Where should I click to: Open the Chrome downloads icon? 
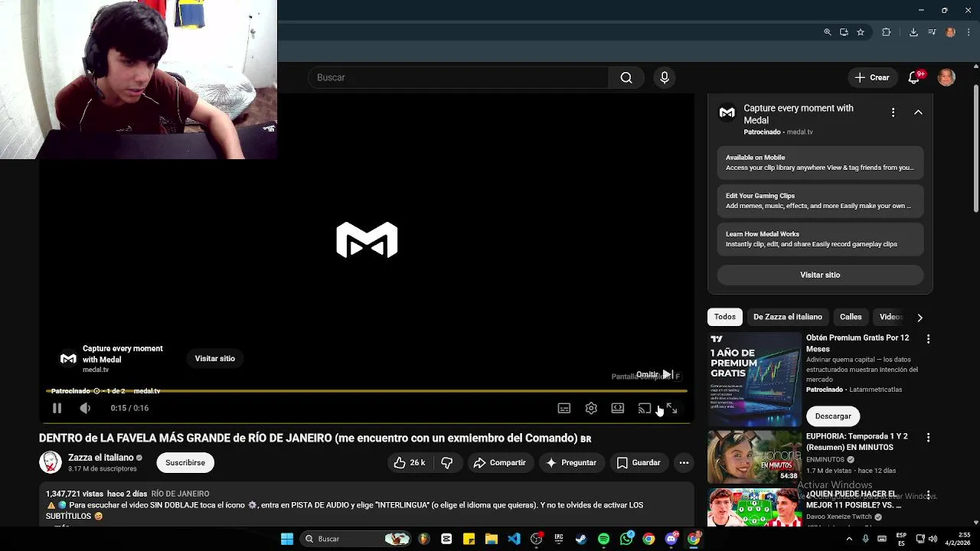913,32
